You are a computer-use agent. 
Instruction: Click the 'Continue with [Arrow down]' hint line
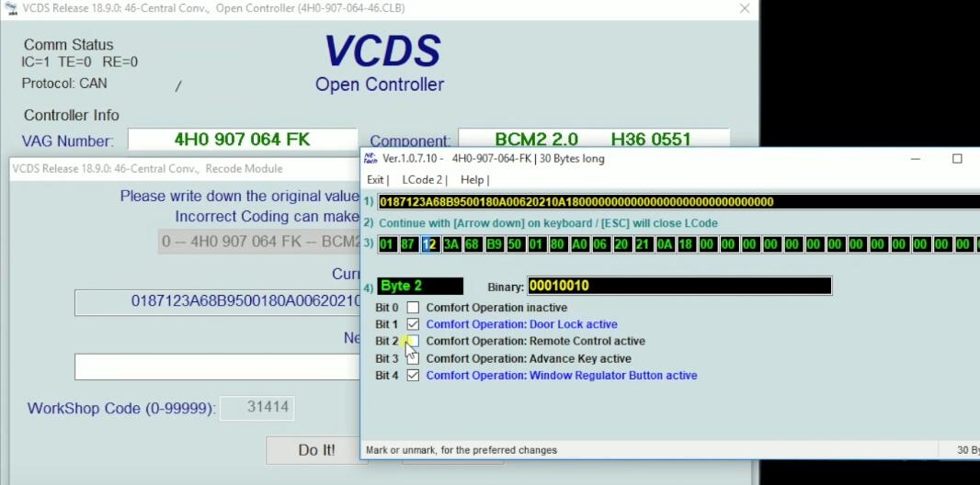pos(548,223)
